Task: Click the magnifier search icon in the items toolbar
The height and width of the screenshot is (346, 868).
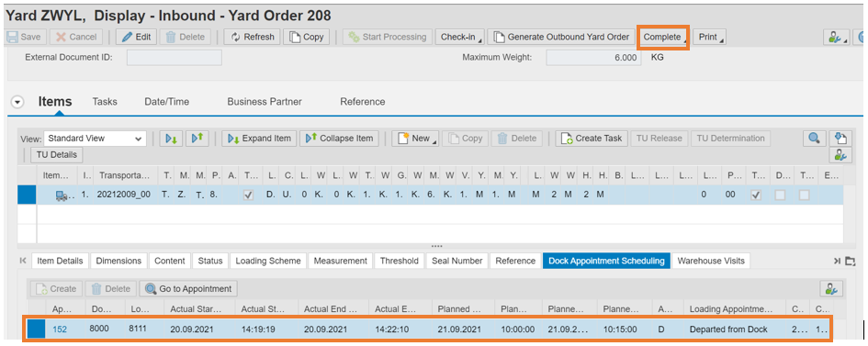Action: 815,139
